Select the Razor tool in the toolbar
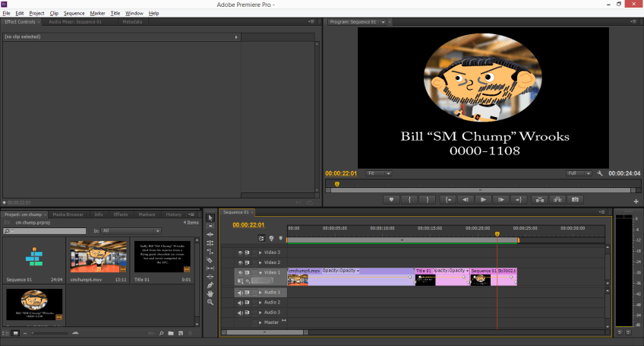644x346 pixels. pos(210,259)
